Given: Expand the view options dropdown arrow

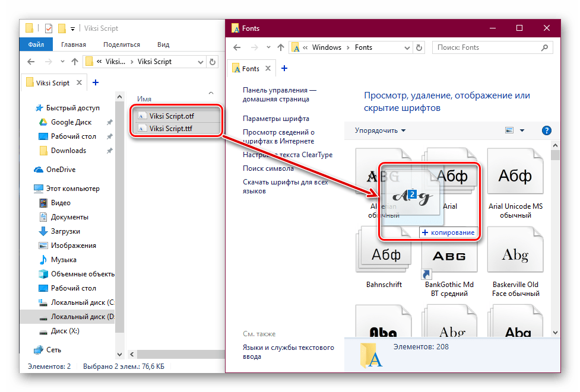Looking at the screenshot, I should click(x=522, y=130).
